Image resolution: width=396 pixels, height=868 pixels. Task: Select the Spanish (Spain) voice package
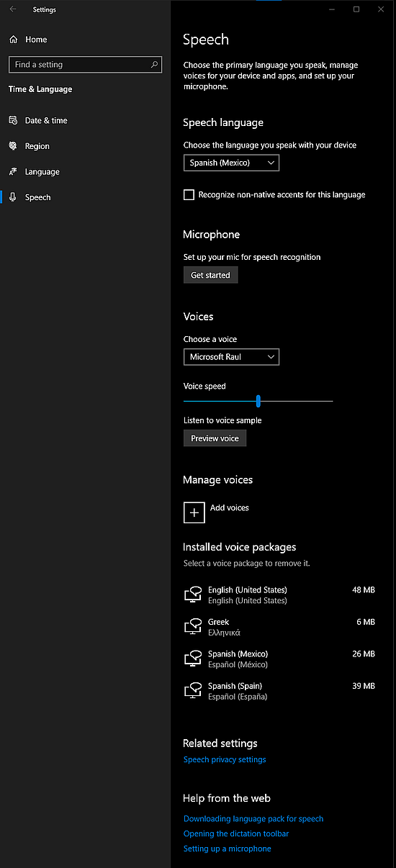(279, 691)
